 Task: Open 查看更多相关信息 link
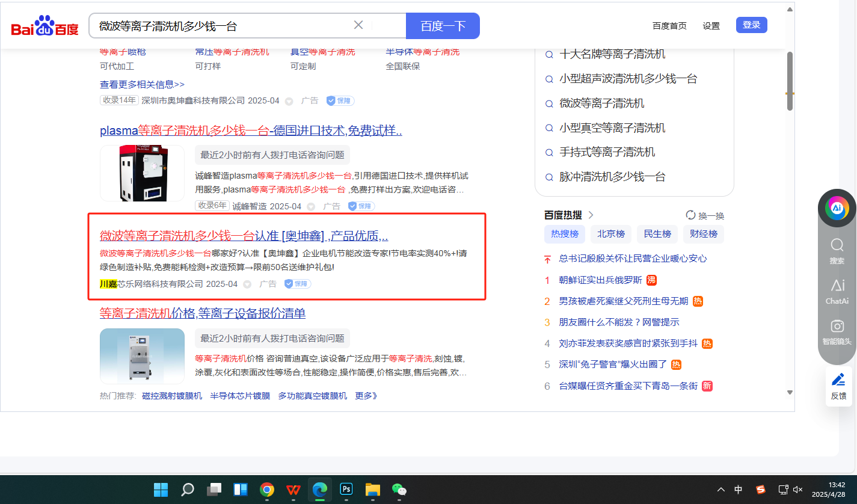click(142, 84)
